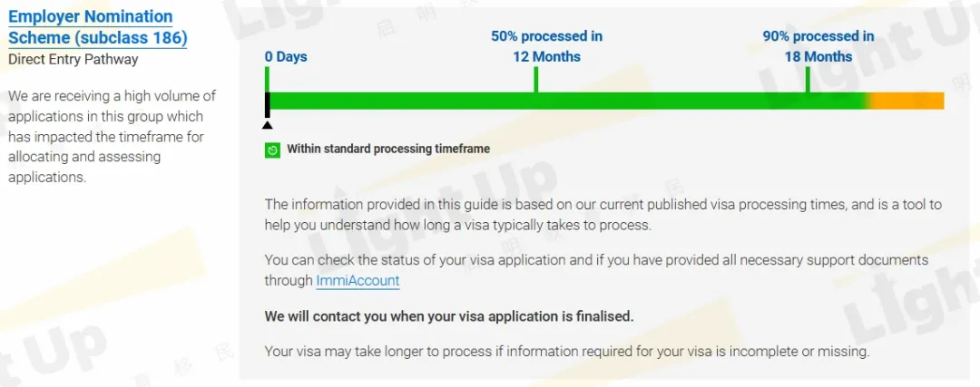
Task: Click the "Direct Entry Pathway" subtitle
Action: click(x=73, y=60)
